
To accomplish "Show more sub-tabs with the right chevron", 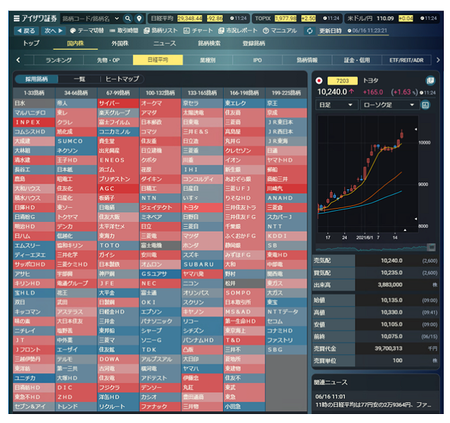I will (438, 60).
